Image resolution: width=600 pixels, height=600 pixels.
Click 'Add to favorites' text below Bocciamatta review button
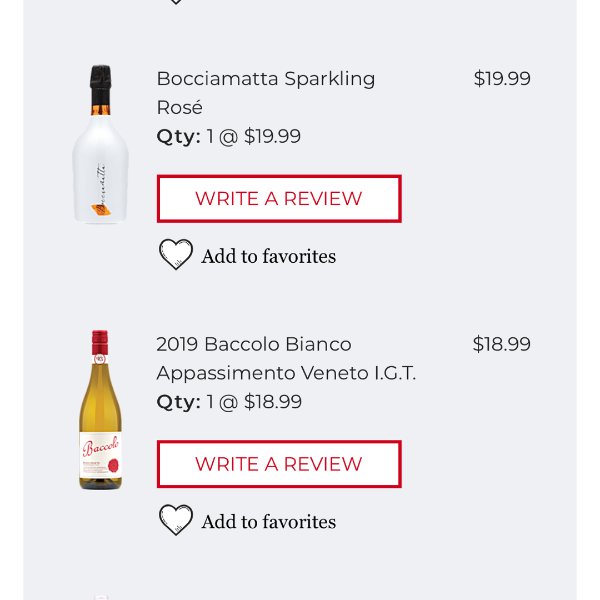pos(269,256)
